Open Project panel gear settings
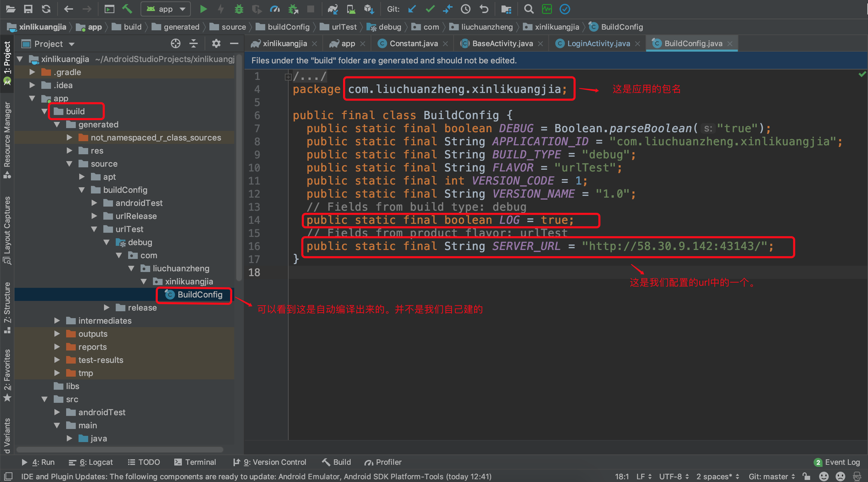The image size is (868, 482). [216, 44]
